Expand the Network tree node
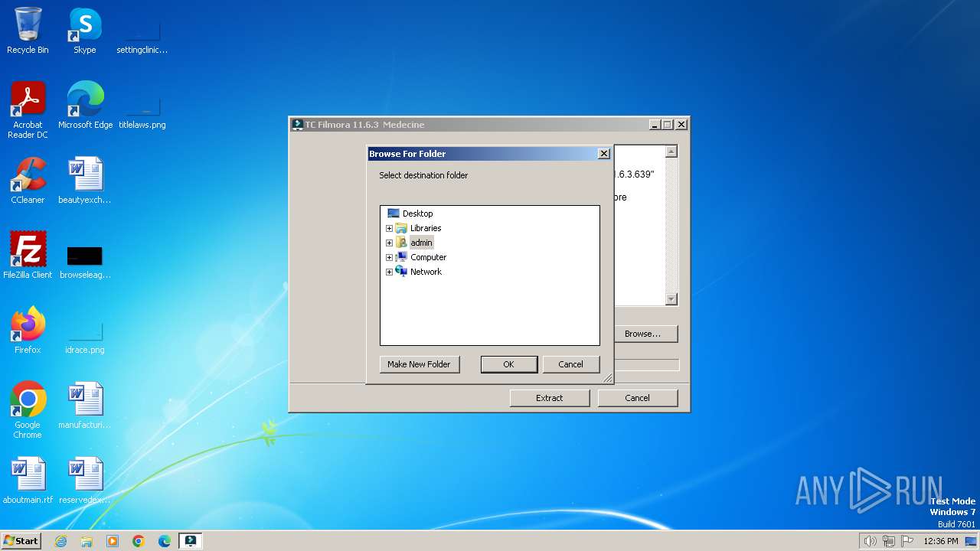Viewport: 980px width, 551px height. 389,272
